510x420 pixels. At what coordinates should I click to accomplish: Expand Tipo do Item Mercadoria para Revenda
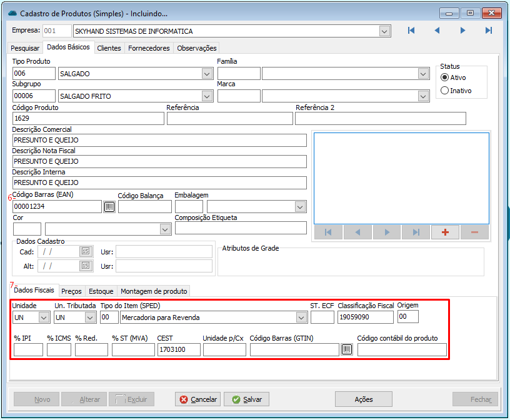tap(302, 317)
